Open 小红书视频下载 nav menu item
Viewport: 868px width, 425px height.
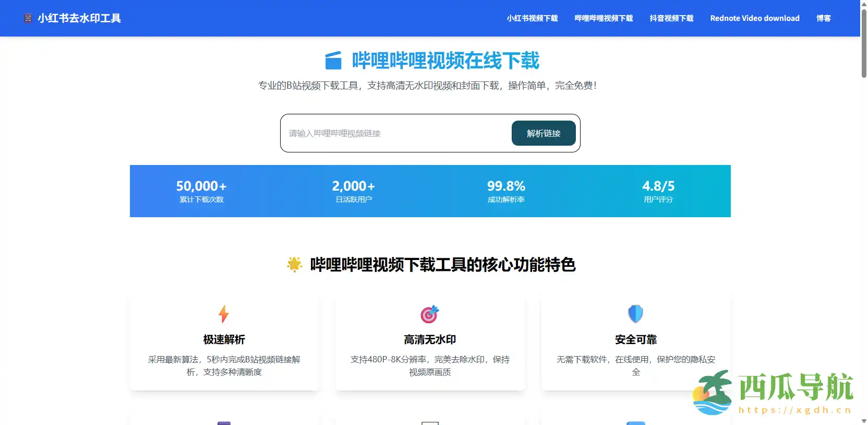532,18
